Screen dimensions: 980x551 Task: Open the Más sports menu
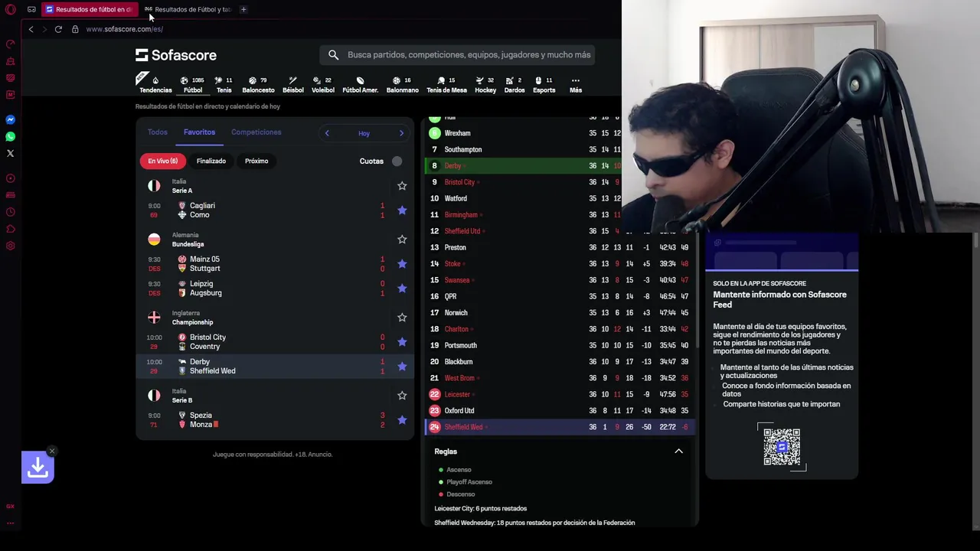click(x=576, y=84)
